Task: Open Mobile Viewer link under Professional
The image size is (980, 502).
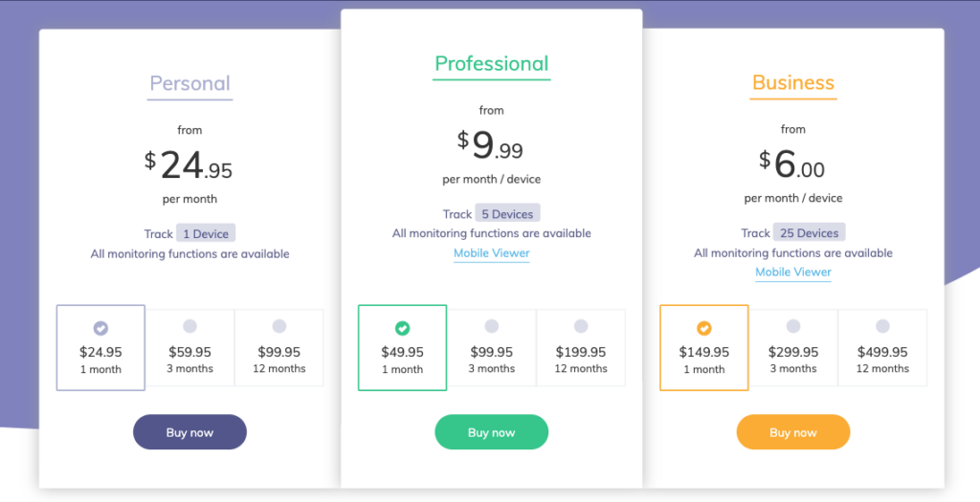Action: click(492, 252)
